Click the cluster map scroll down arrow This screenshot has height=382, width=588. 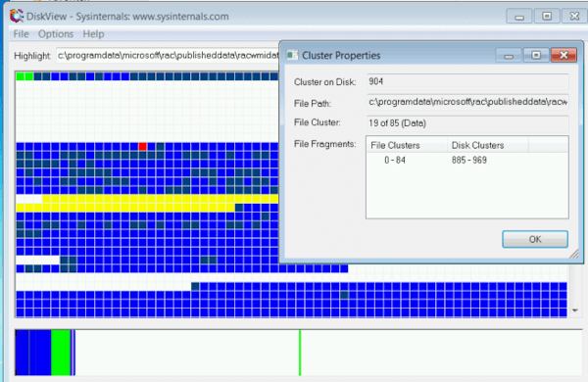[575, 310]
